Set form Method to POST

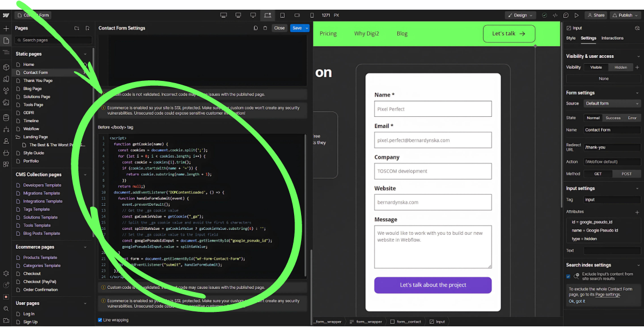pyautogui.click(x=626, y=174)
